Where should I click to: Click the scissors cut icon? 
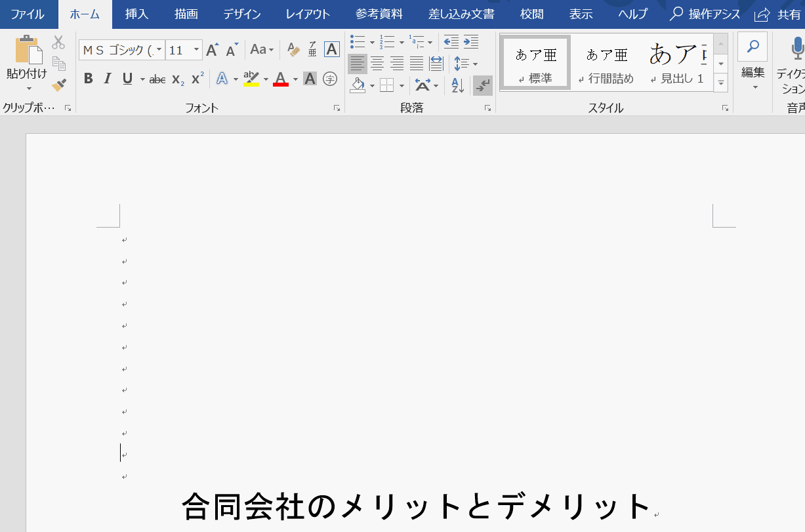click(59, 43)
